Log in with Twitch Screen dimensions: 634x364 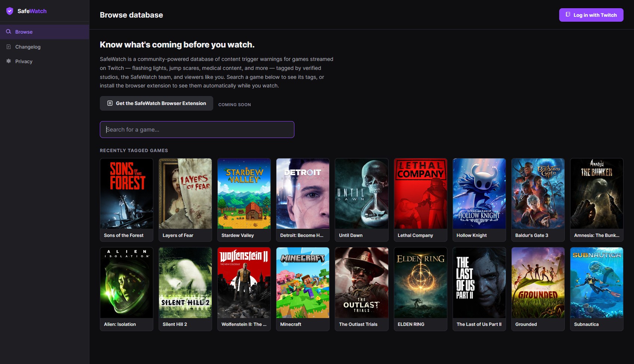(591, 15)
